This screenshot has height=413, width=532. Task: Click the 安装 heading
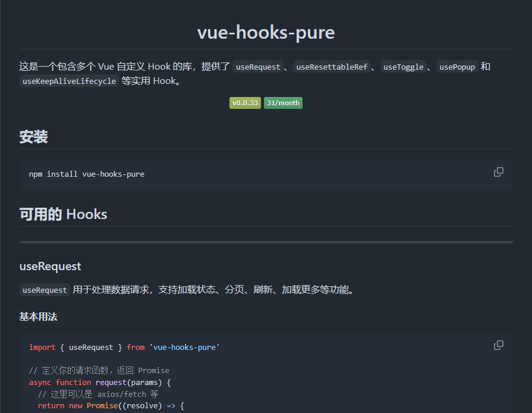tap(34, 137)
